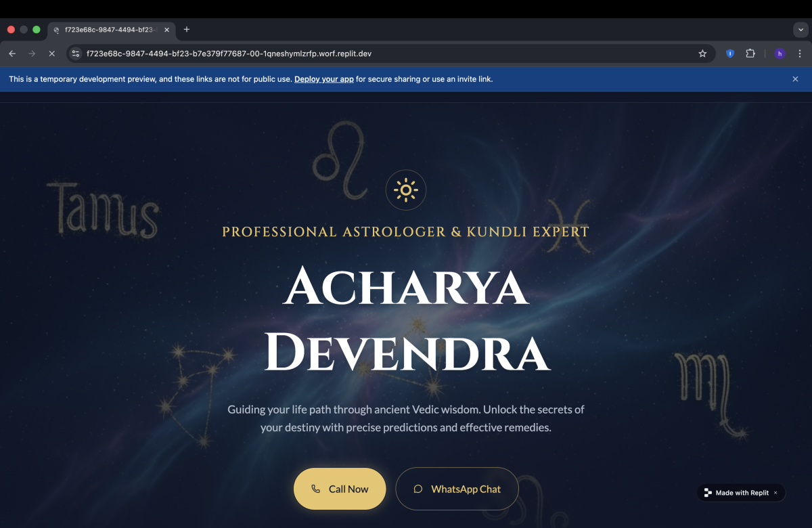Follow the Deploy your app link

point(324,79)
